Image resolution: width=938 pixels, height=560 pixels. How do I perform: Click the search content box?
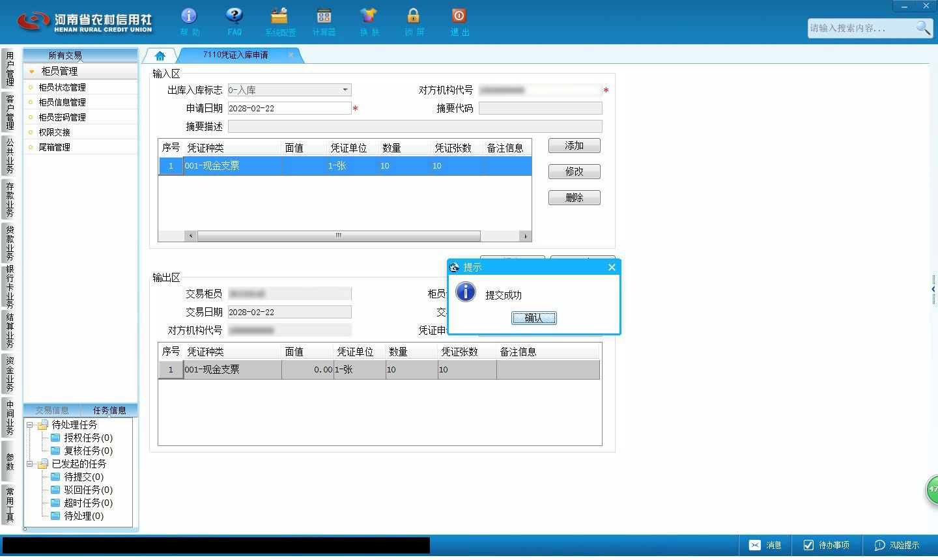pyautogui.click(x=861, y=28)
